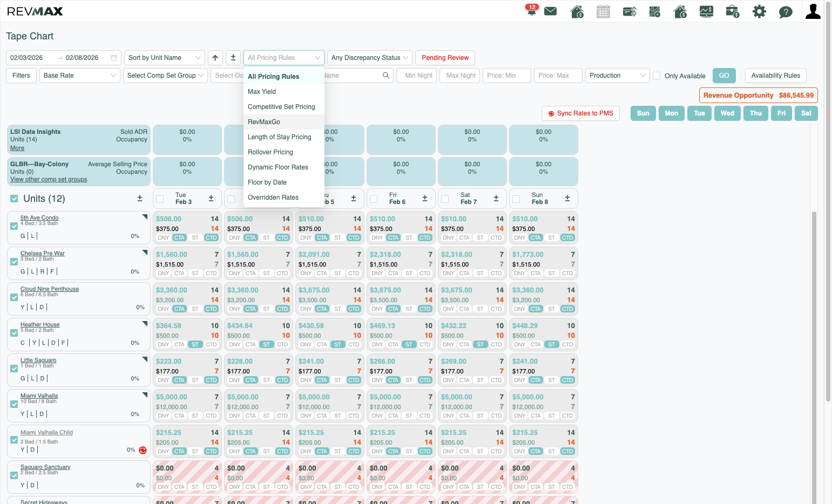Open the date range calendar icon

114,58
